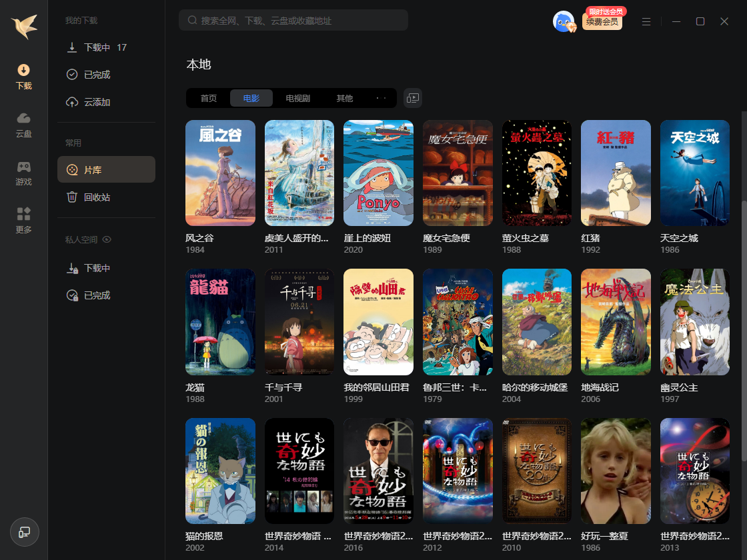The height and width of the screenshot is (560, 747).
Task: Click the 地海战记 title text
Action: click(600, 387)
